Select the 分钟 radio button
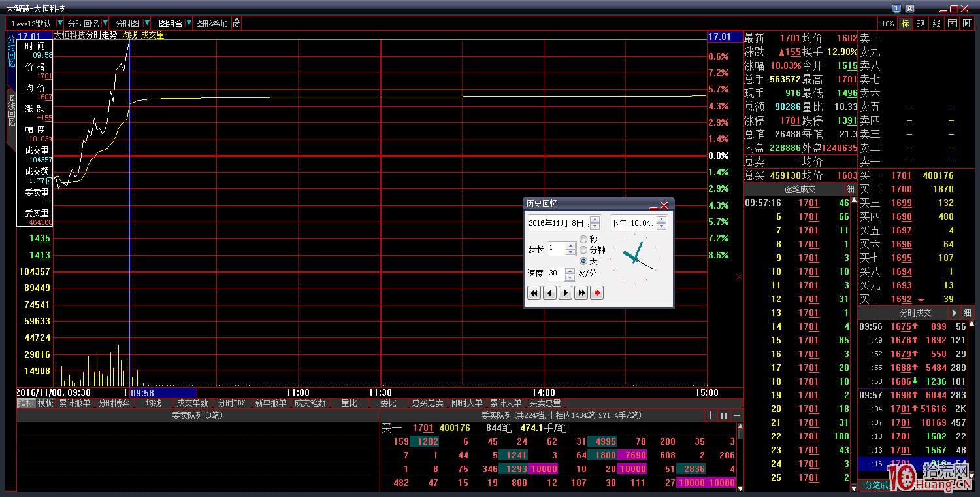 (x=584, y=250)
